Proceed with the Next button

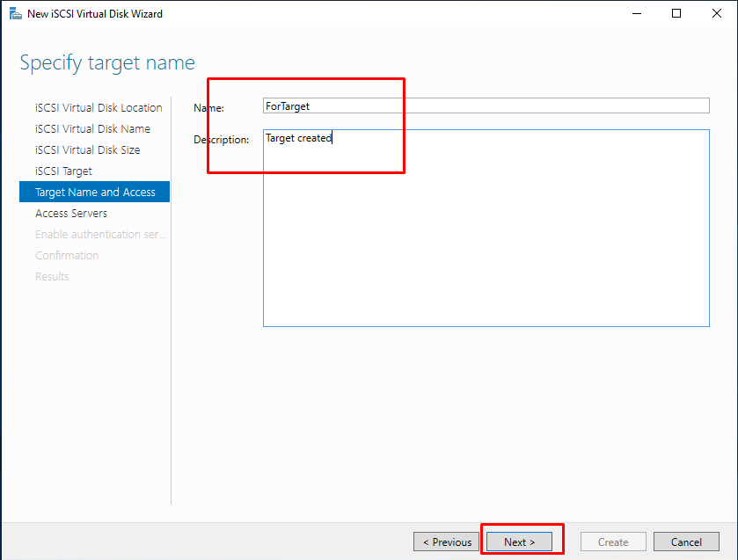(x=519, y=542)
